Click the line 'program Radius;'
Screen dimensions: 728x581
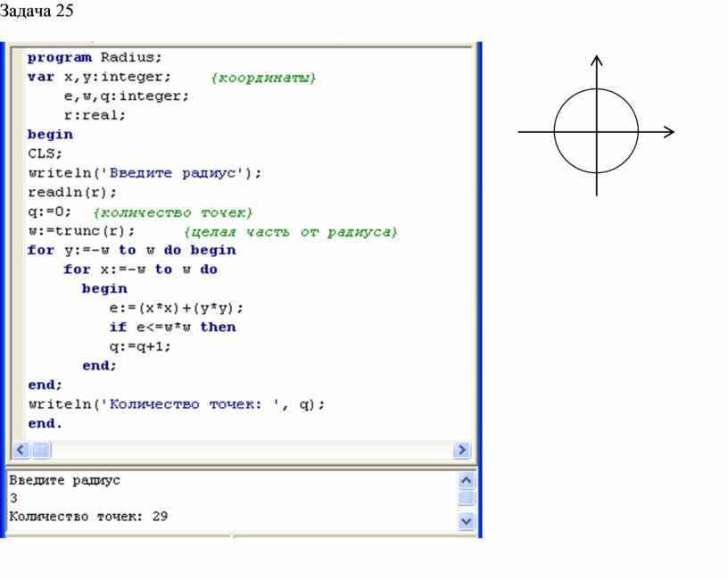(95, 58)
